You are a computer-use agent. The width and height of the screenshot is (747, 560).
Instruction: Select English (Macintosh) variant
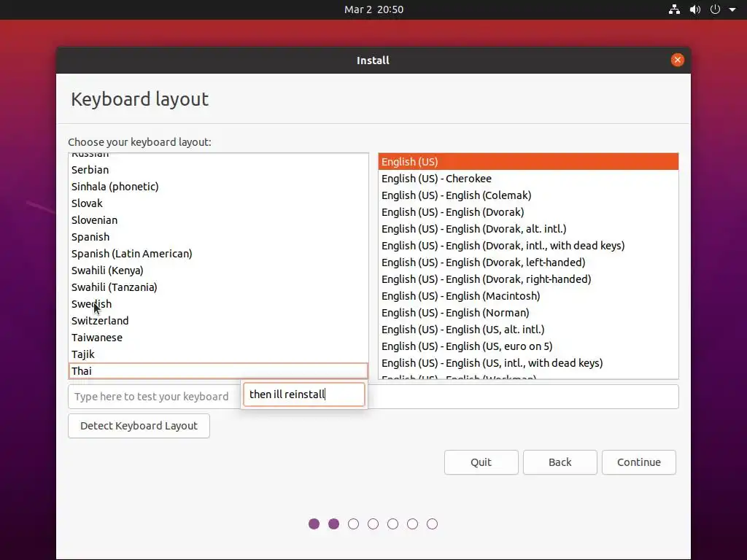tap(528, 296)
